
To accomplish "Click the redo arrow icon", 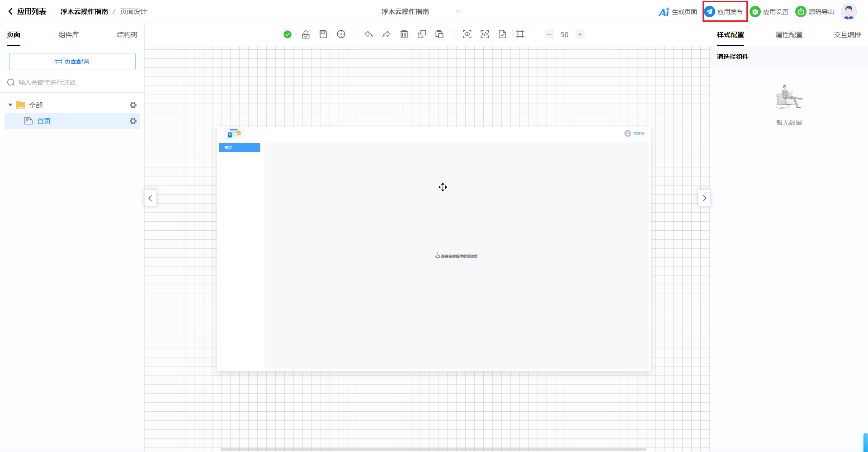I will (x=387, y=34).
